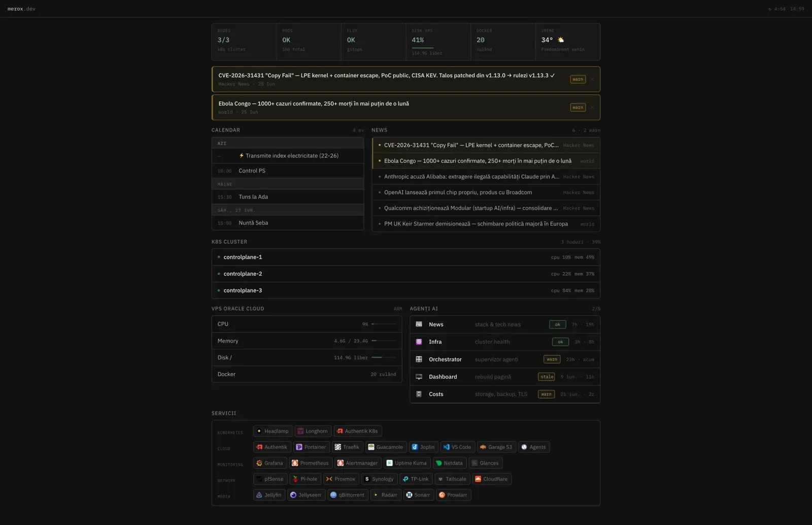Open Radarr service
Screen dimensions: 812x525
[x=386, y=495]
